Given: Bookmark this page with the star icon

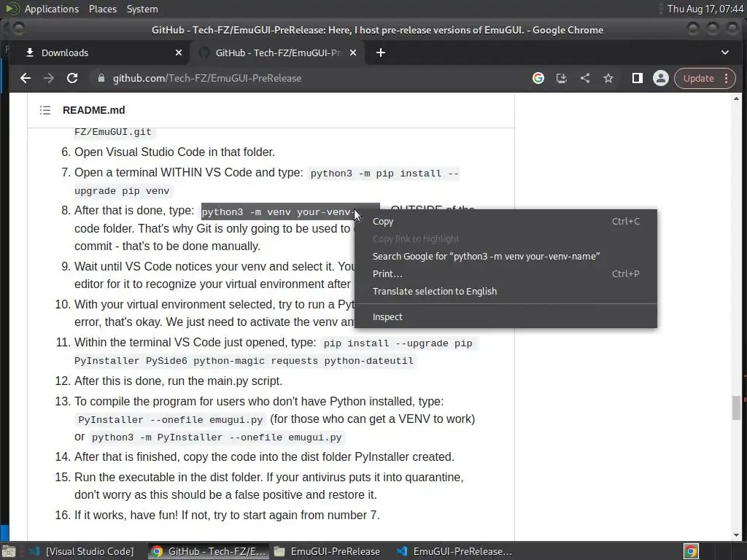Looking at the screenshot, I should pos(608,78).
